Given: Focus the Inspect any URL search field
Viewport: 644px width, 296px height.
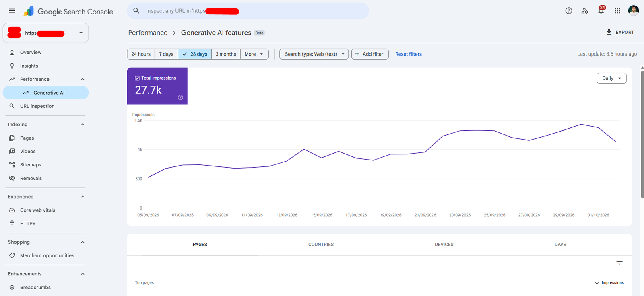Looking at the screenshot, I should [248, 11].
